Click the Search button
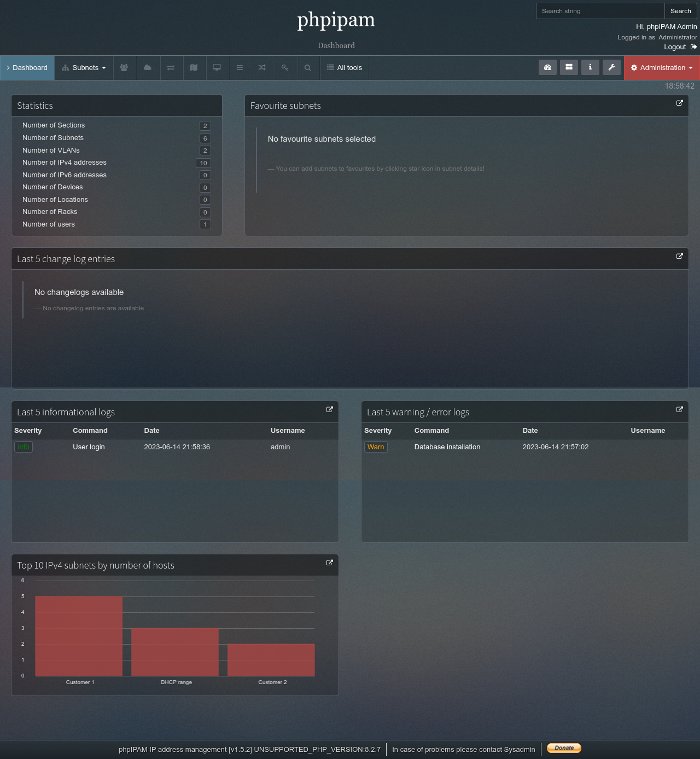 [681, 11]
